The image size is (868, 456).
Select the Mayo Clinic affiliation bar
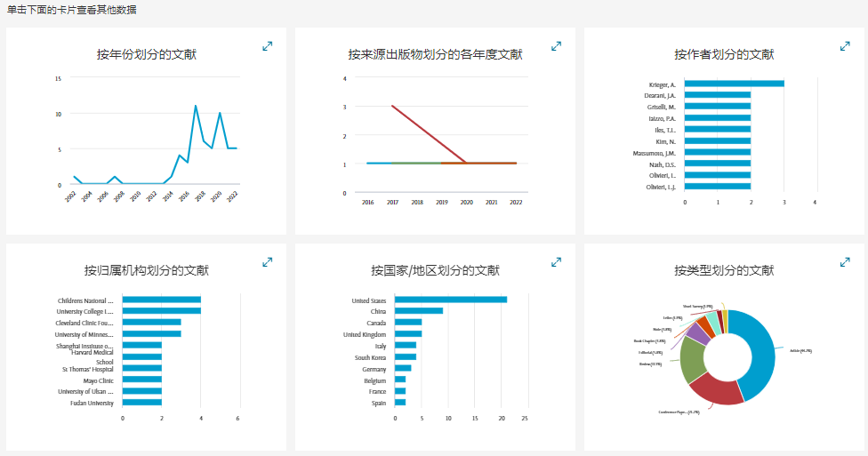click(141, 380)
